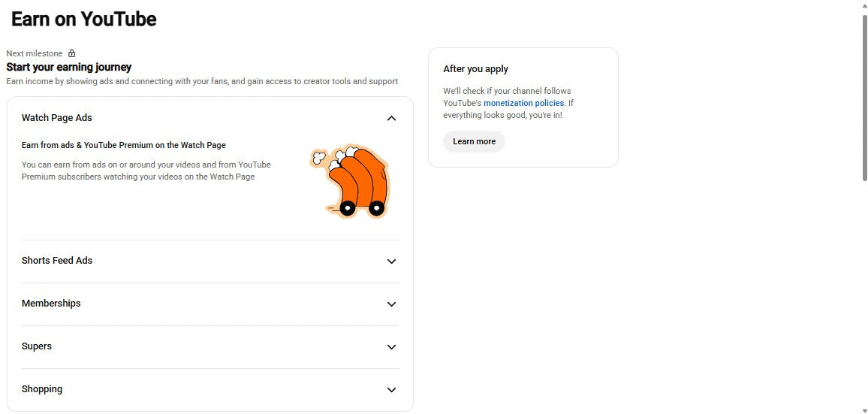Click the Supers row label
The height and width of the screenshot is (414, 868).
37,346
